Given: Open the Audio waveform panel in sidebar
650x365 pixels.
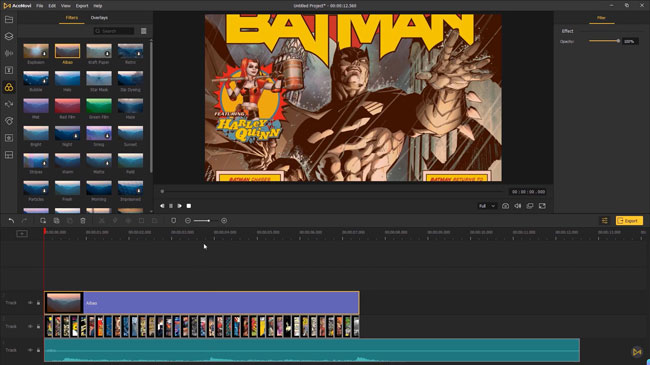Looking at the screenshot, I should point(9,53).
